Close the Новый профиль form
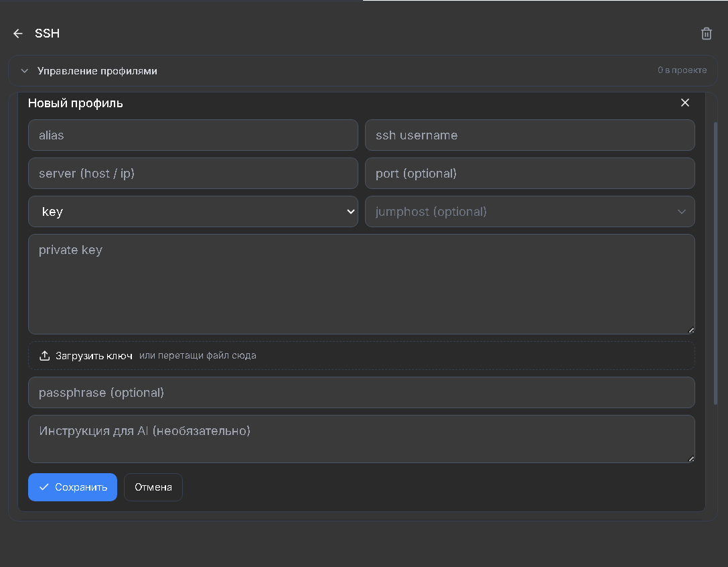 click(685, 103)
